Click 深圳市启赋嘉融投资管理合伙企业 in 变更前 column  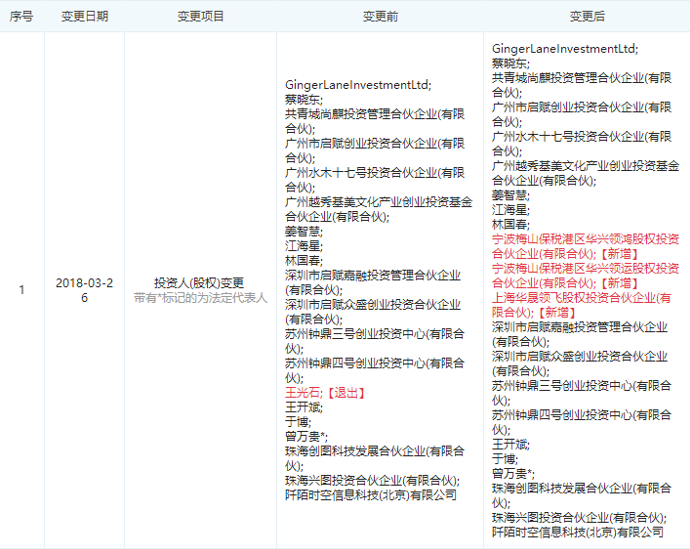[373, 282]
